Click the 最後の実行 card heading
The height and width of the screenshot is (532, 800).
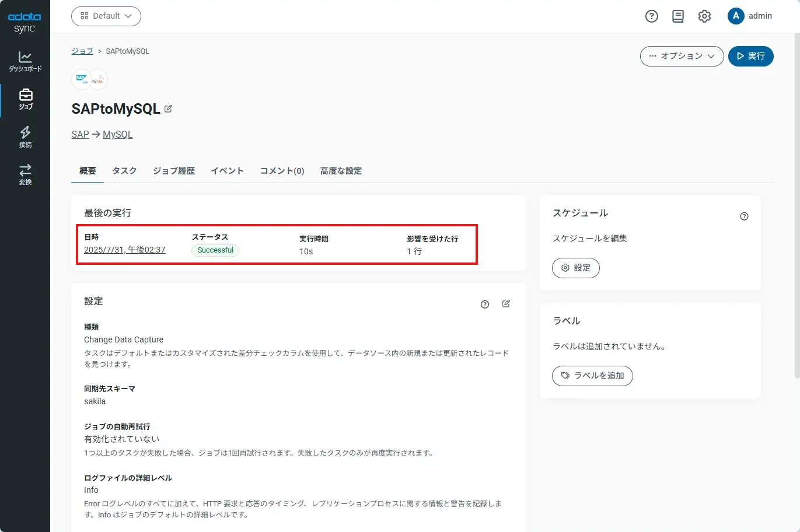(108, 213)
